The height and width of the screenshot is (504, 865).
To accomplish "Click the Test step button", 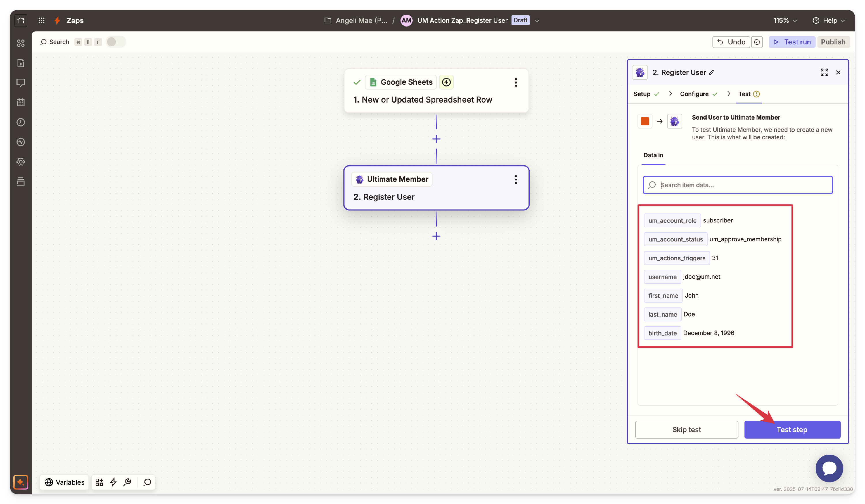I will tap(792, 429).
